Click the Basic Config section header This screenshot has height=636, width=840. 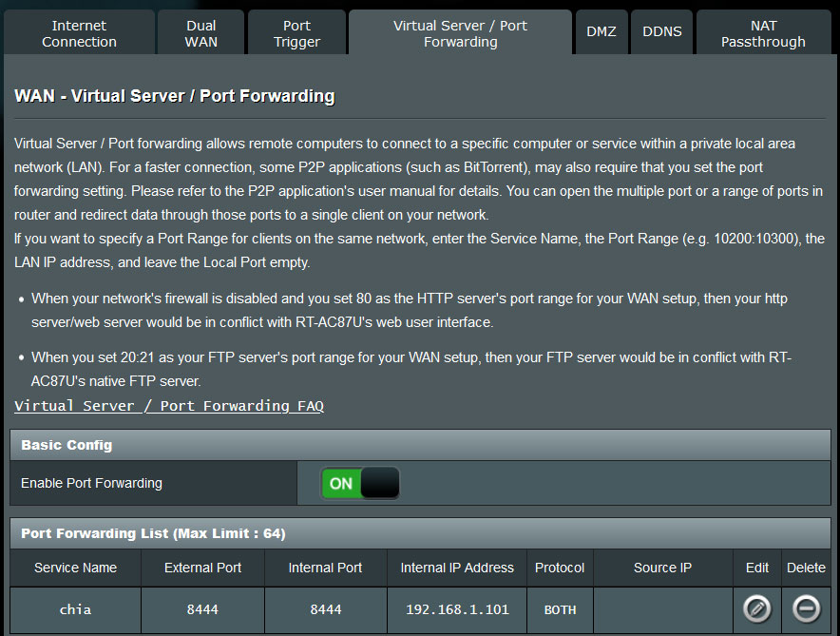[420, 445]
